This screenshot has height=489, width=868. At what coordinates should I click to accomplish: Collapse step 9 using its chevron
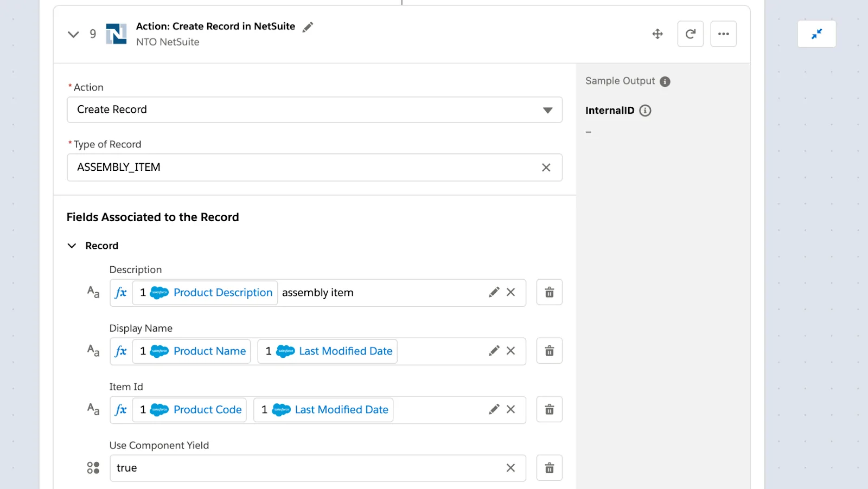pyautogui.click(x=73, y=34)
